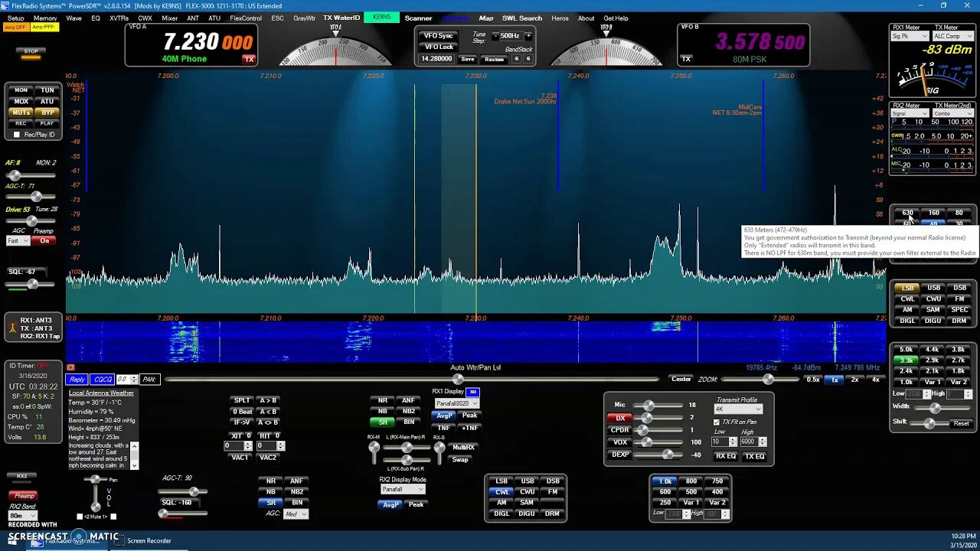Open AGC Fast dropdown
This screenshot has height=551, width=980.
click(18, 240)
